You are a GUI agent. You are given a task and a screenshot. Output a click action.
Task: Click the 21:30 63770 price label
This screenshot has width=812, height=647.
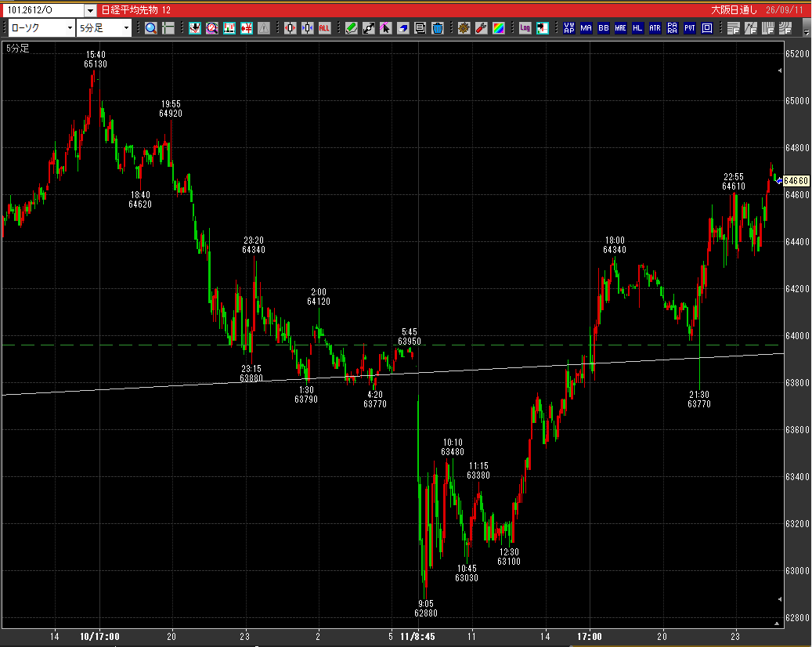699,399
